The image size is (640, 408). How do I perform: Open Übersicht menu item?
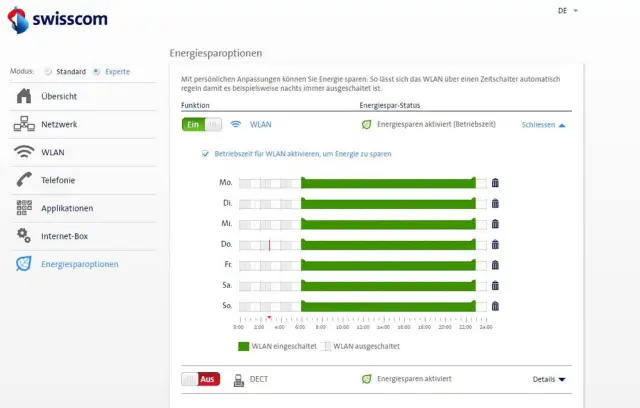pos(83,96)
